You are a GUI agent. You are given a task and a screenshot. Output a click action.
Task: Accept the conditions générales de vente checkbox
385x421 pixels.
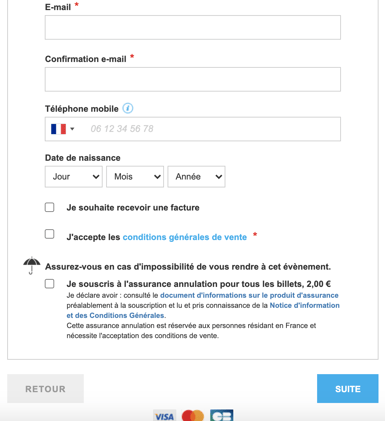[x=50, y=234]
